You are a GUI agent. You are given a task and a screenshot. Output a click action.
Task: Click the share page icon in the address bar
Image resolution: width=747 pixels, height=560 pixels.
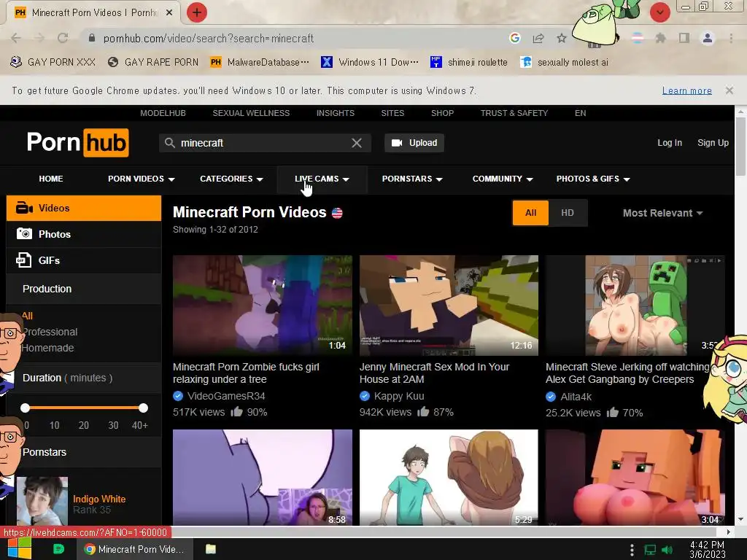coord(538,38)
